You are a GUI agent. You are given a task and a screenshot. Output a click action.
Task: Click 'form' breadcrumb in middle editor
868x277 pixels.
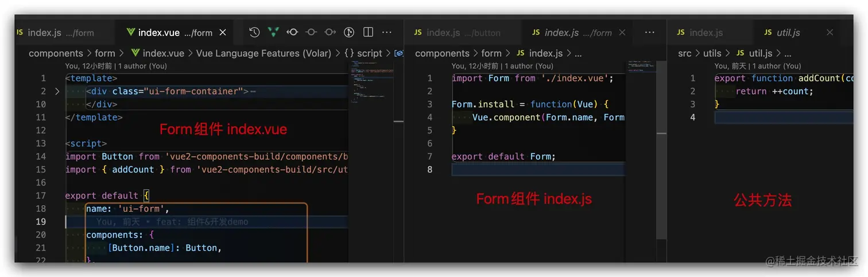[491, 53]
